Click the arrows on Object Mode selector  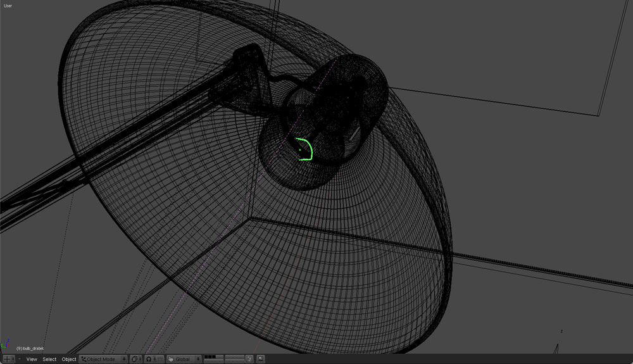(124, 359)
